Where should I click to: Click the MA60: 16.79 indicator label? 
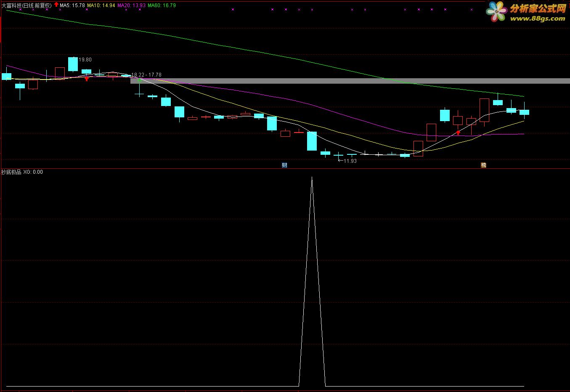(x=162, y=5)
